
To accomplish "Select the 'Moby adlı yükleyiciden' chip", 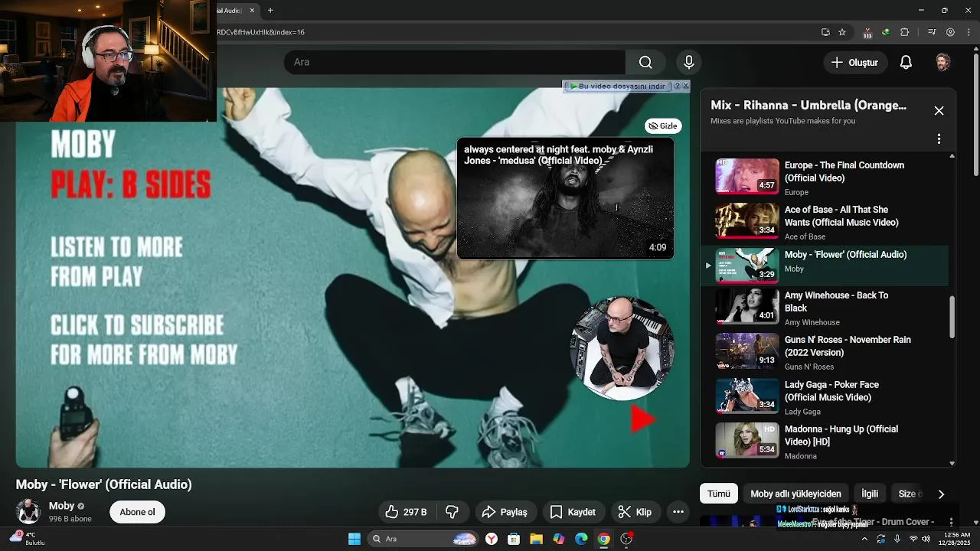I will pyautogui.click(x=795, y=494).
